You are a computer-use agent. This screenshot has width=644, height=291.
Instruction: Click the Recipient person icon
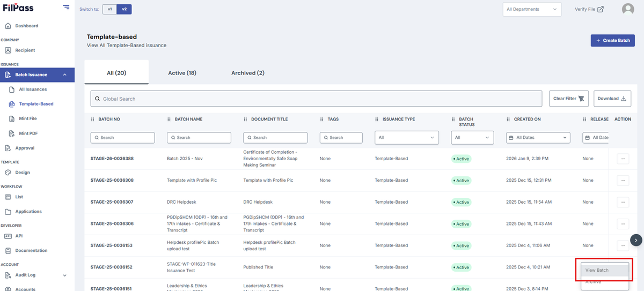point(8,50)
